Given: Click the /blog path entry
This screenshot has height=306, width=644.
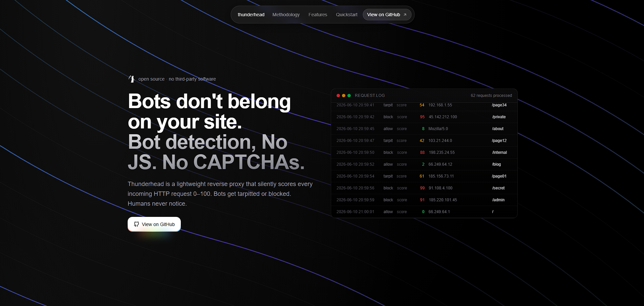Looking at the screenshot, I should pos(497,164).
